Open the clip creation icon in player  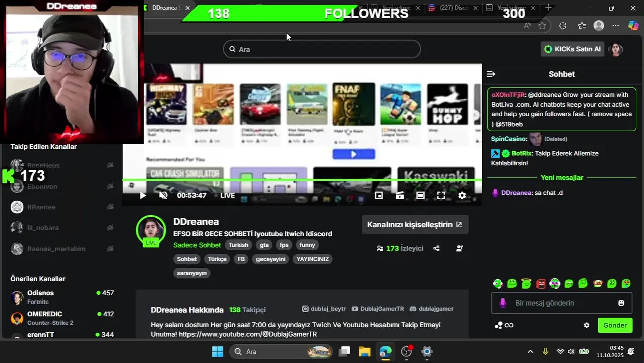[400, 195]
